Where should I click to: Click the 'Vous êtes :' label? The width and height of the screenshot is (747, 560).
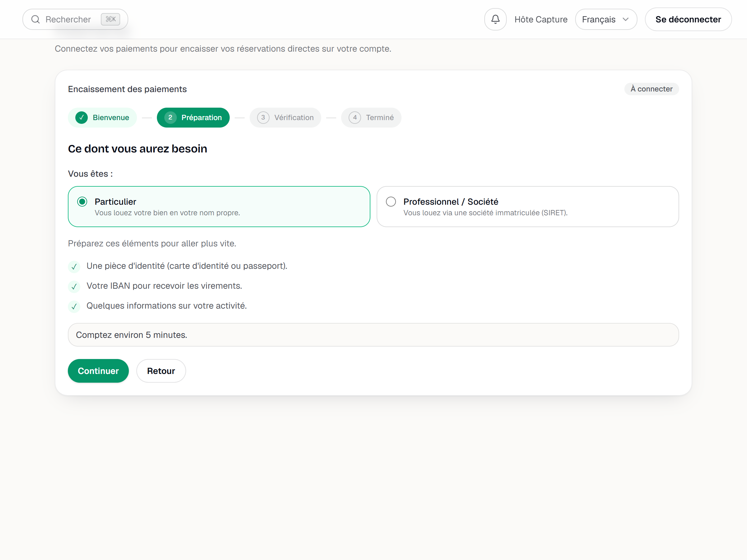click(90, 174)
